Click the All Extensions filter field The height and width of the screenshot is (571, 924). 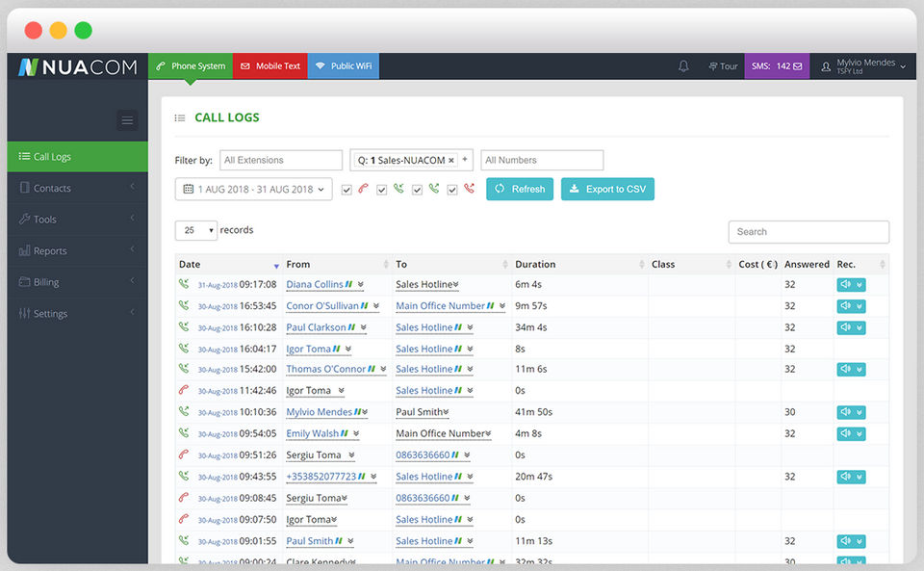click(x=281, y=160)
